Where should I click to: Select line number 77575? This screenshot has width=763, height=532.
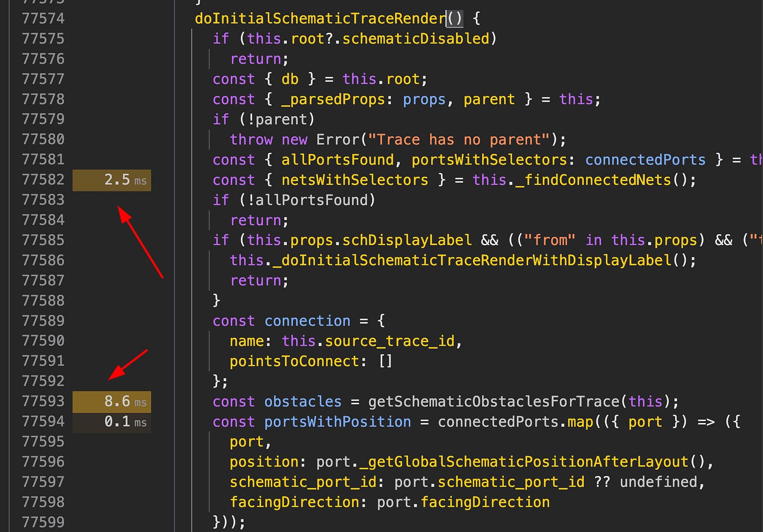pyautogui.click(x=43, y=39)
